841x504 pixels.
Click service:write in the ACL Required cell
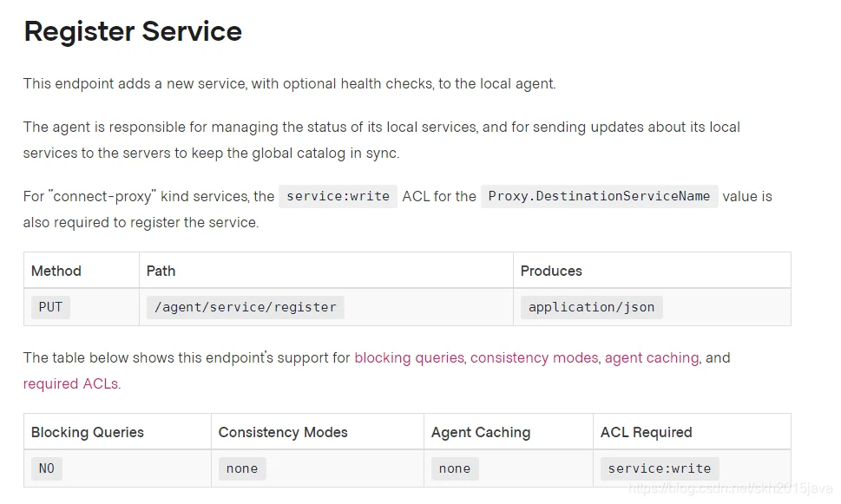click(x=659, y=468)
